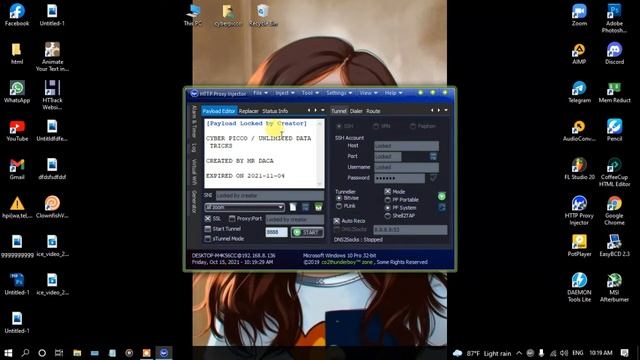Open the right panel tab list arrow
The width and height of the screenshot is (640, 360).
tap(446, 110)
